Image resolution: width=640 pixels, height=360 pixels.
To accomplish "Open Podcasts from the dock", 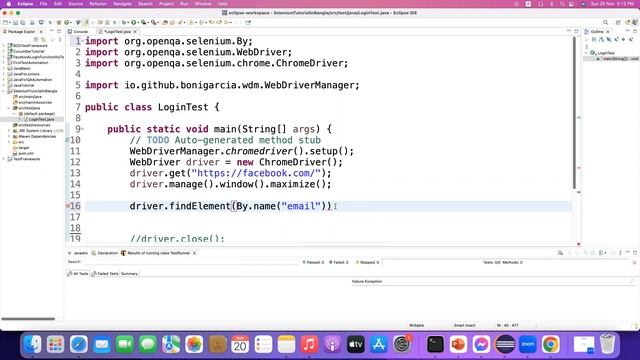I will [x=333, y=344].
